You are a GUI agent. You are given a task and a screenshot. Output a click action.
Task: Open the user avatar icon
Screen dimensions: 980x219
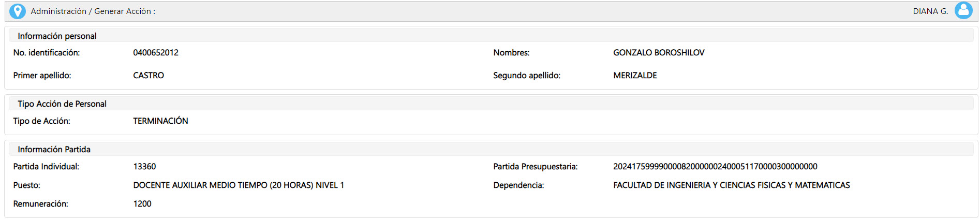pyautogui.click(x=963, y=10)
